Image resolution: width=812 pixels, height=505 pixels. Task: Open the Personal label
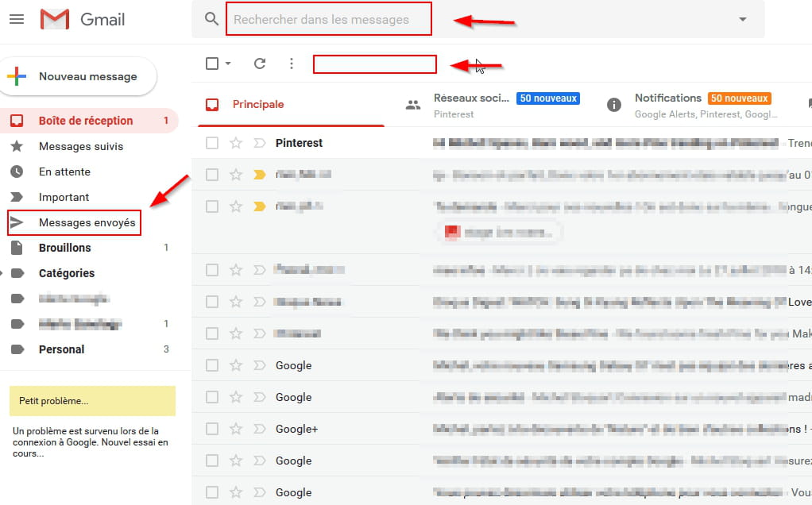(x=61, y=349)
